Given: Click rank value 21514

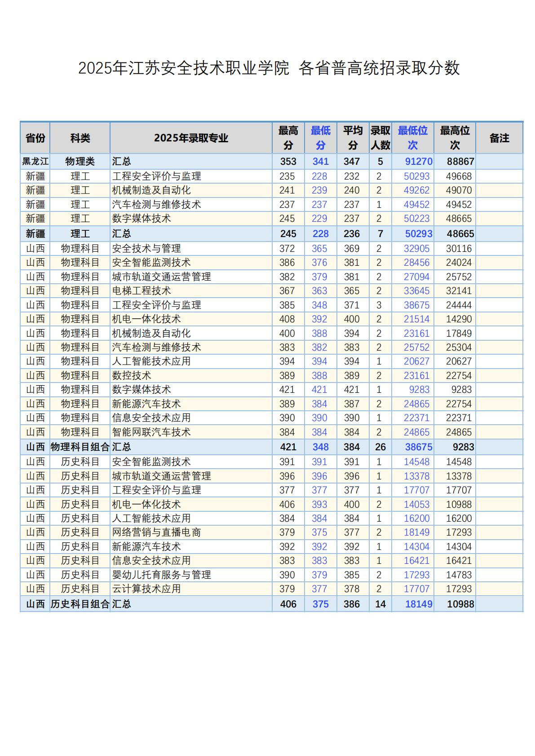Looking at the screenshot, I should [x=416, y=319].
